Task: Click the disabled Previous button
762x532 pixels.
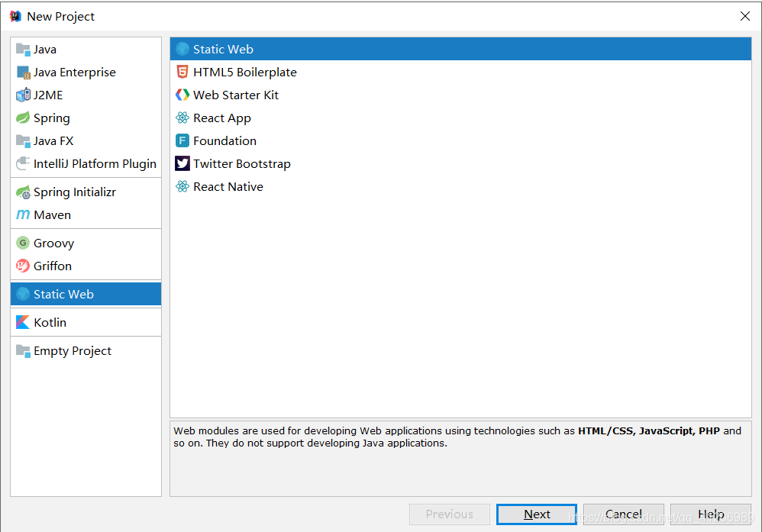Action: click(450, 514)
